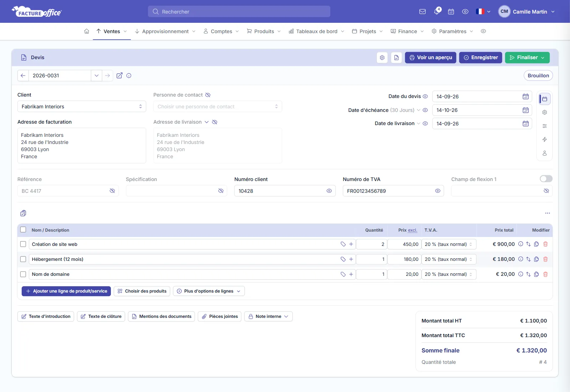The height and width of the screenshot is (392, 570).
Task: Toggle visibility of Personne de contact
Action: [208, 95]
